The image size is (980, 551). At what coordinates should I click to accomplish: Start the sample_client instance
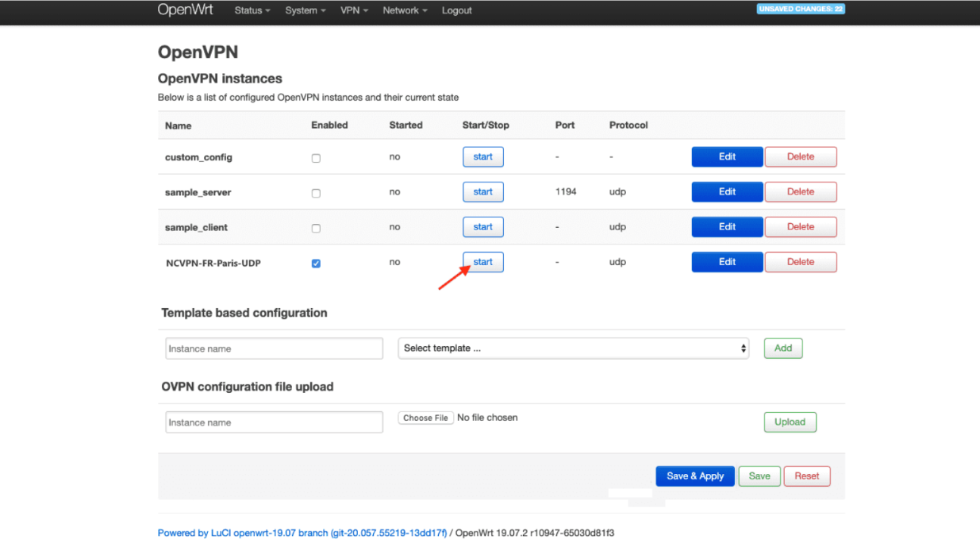pos(483,227)
